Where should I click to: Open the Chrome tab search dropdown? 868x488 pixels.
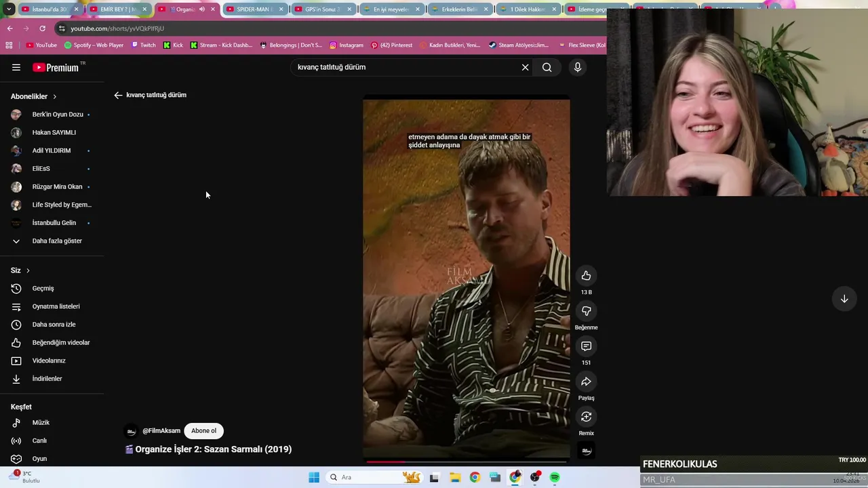tap(9, 9)
